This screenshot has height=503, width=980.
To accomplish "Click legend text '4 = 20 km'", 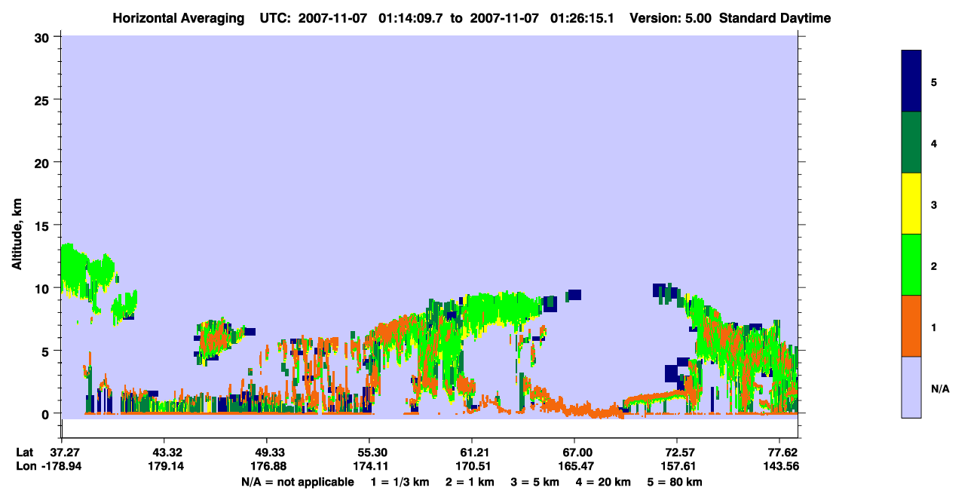I will click(605, 481).
